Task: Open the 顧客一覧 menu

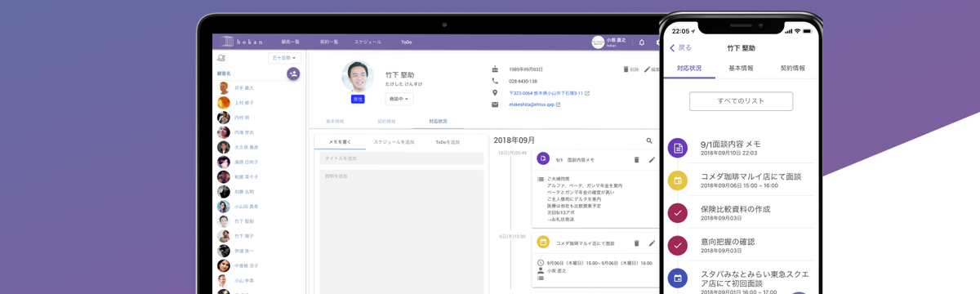Action: (x=291, y=42)
